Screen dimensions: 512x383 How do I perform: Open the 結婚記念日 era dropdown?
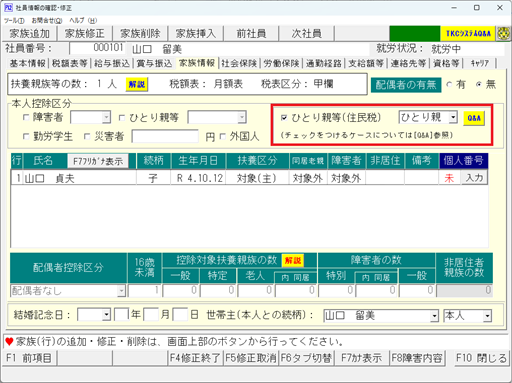click(x=106, y=315)
